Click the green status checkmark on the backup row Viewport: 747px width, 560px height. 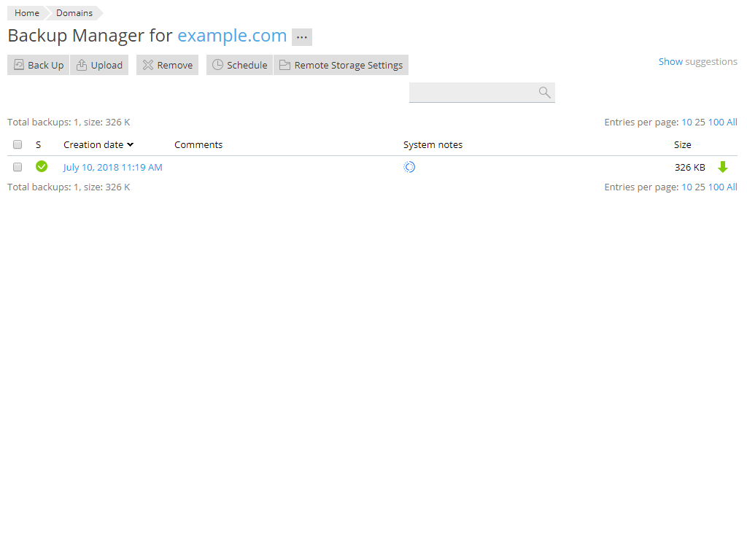click(42, 167)
